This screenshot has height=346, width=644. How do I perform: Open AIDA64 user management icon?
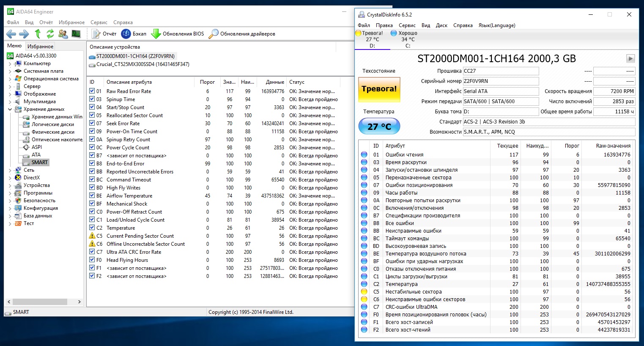pos(63,34)
